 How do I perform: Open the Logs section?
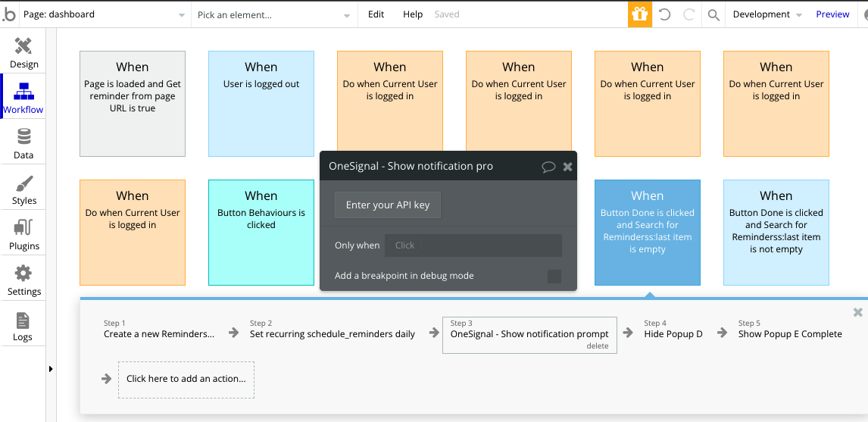tap(23, 326)
